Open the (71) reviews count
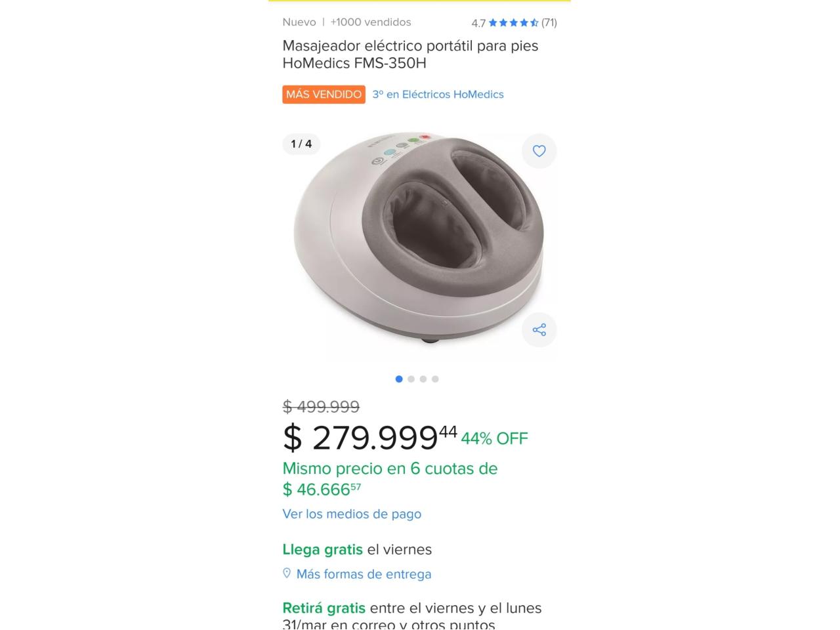The image size is (840, 630). point(549,22)
